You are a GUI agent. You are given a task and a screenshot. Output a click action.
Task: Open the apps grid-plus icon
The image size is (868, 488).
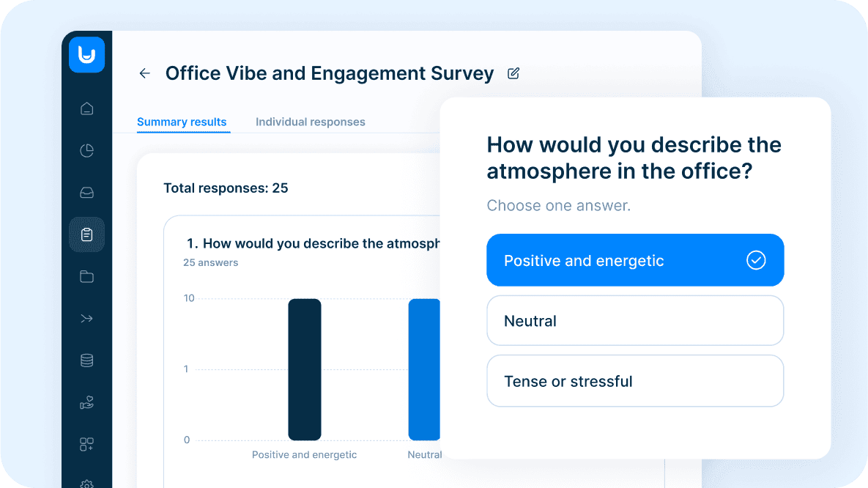coord(86,444)
